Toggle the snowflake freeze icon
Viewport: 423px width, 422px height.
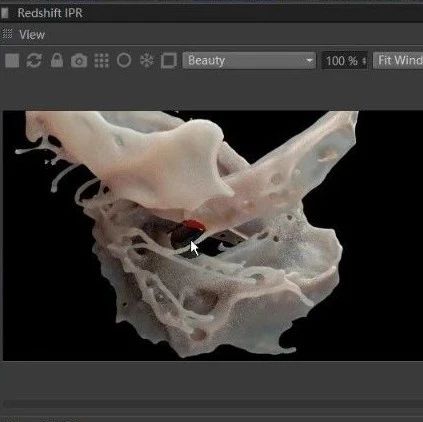point(146,61)
